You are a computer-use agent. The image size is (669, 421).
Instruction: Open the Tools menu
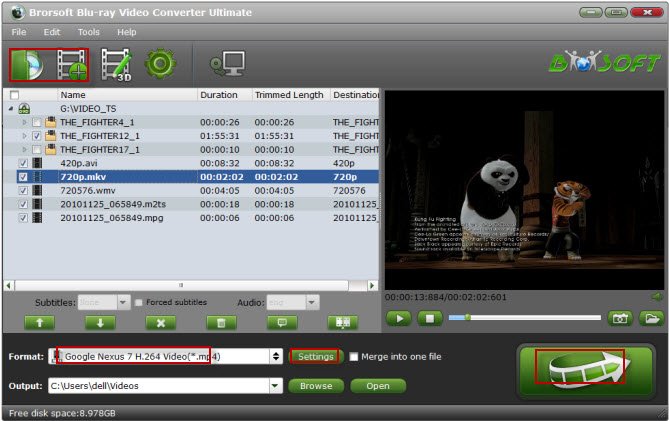point(89,32)
